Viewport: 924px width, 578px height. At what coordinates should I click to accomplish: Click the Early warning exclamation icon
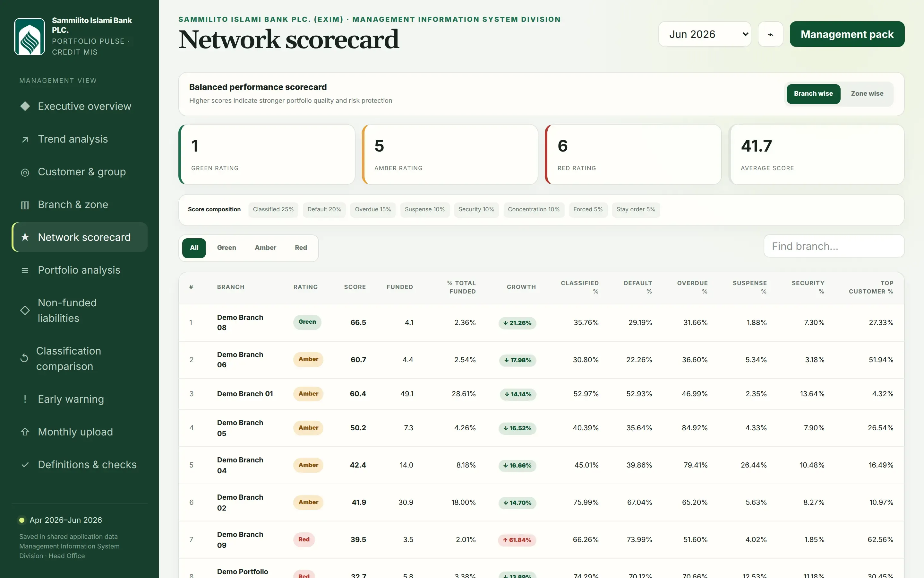[x=25, y=399]
